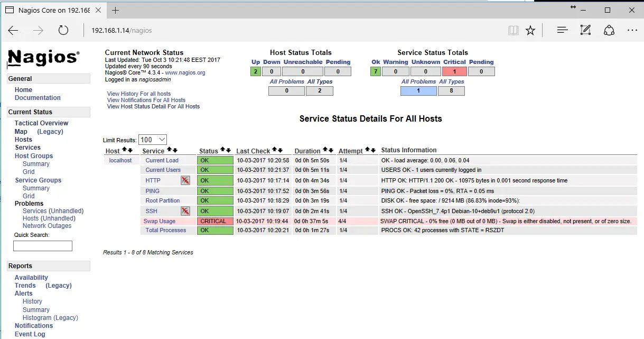Open Availability under Reports

(x=31, y=278)
